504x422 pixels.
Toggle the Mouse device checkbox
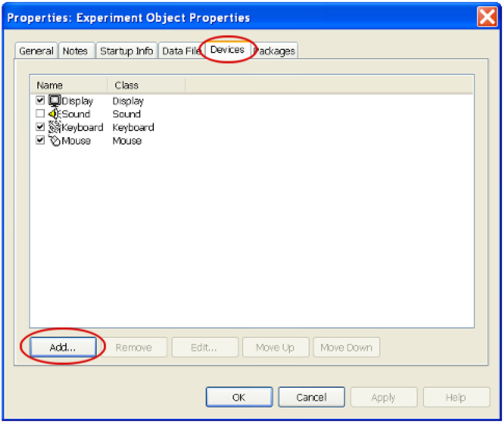41,140
